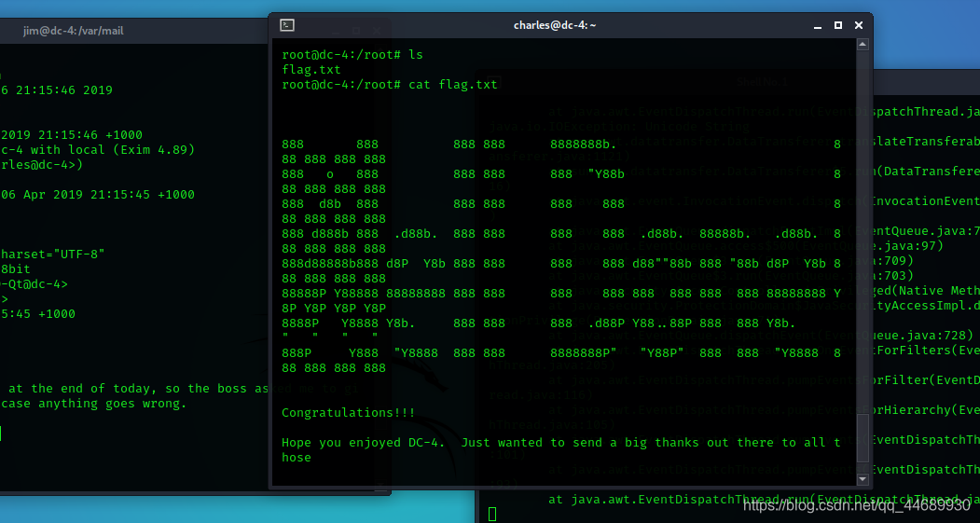Click 'rles@dc-4>)' in jim window

point(41,165)
